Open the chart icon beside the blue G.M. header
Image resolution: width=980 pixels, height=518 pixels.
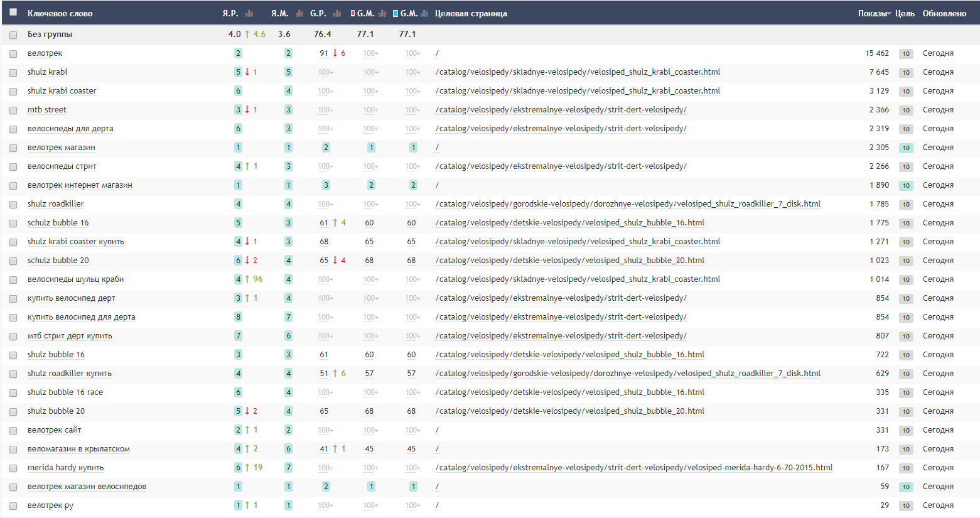[424, 13]
